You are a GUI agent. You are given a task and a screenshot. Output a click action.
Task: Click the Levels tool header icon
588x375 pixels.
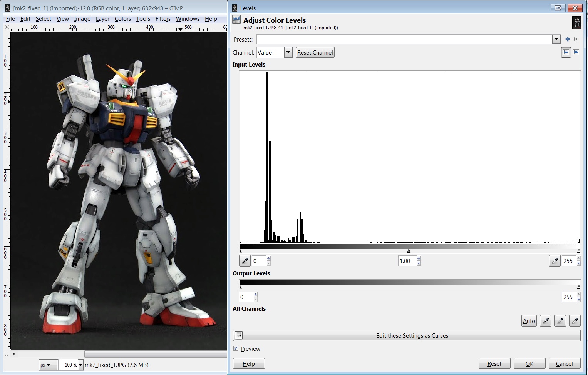(x=236, y=20)
